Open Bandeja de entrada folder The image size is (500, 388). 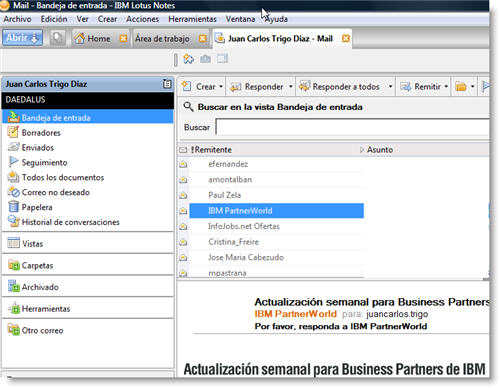tap(88, 118)
